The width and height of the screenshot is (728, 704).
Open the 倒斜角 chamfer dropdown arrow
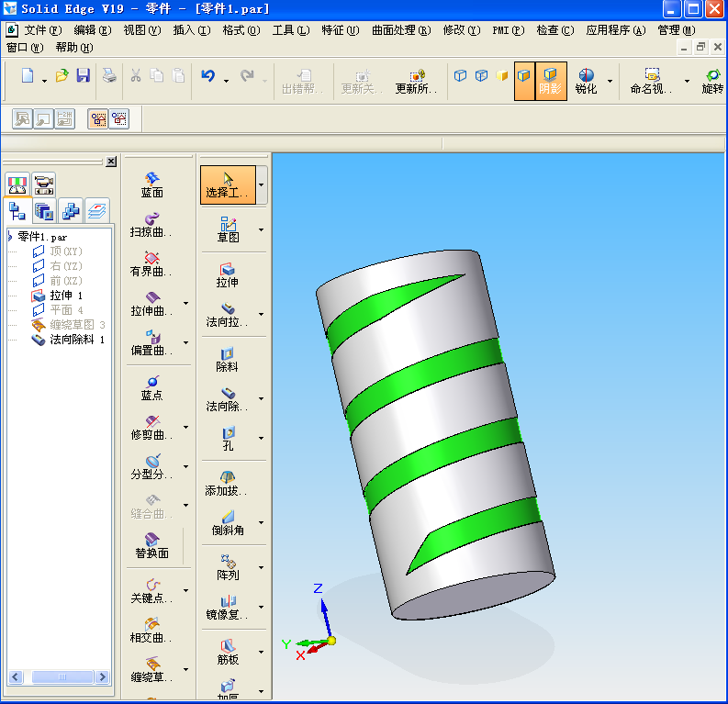tap(262, 522)
